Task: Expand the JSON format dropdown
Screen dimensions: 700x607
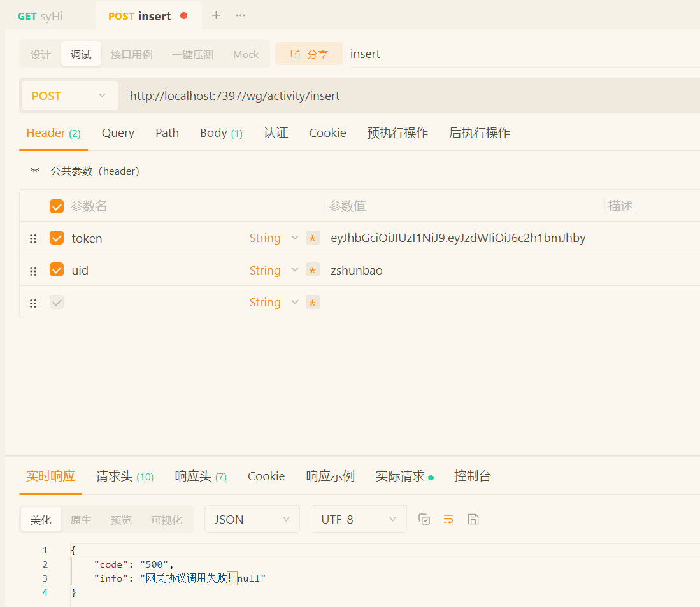Action: coord(252,519)
